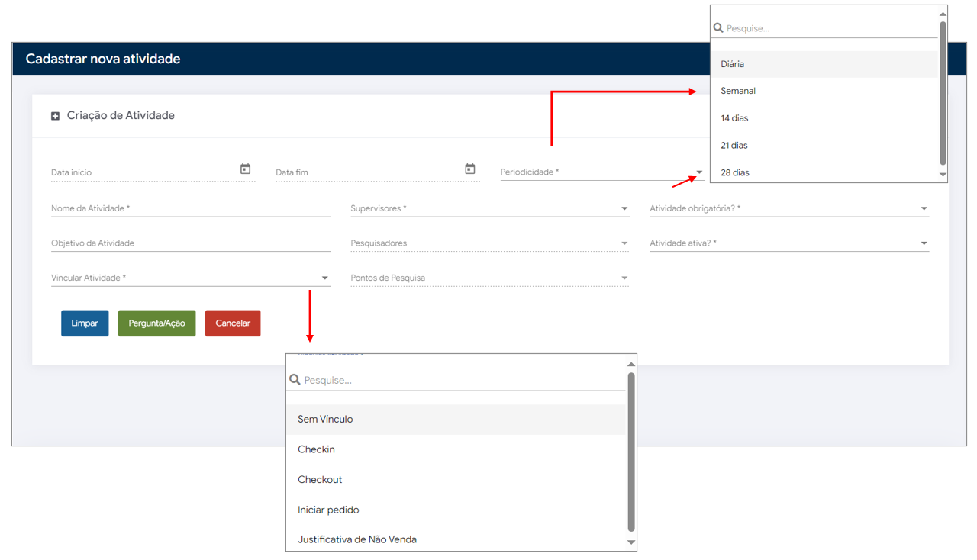Viewport: 977px width, 560px height.
Task: Click the vincular list scrollbar down arrow
Action: [x=631, y=542]
